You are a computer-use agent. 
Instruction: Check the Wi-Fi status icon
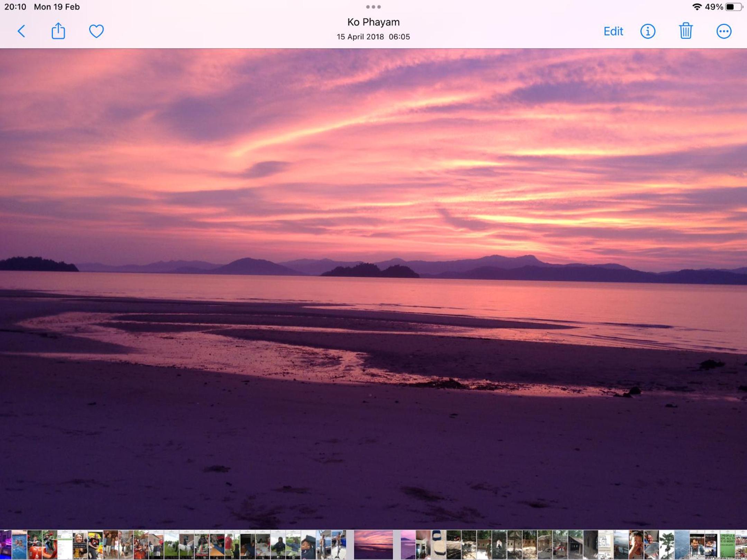click(x=697, y=7)
